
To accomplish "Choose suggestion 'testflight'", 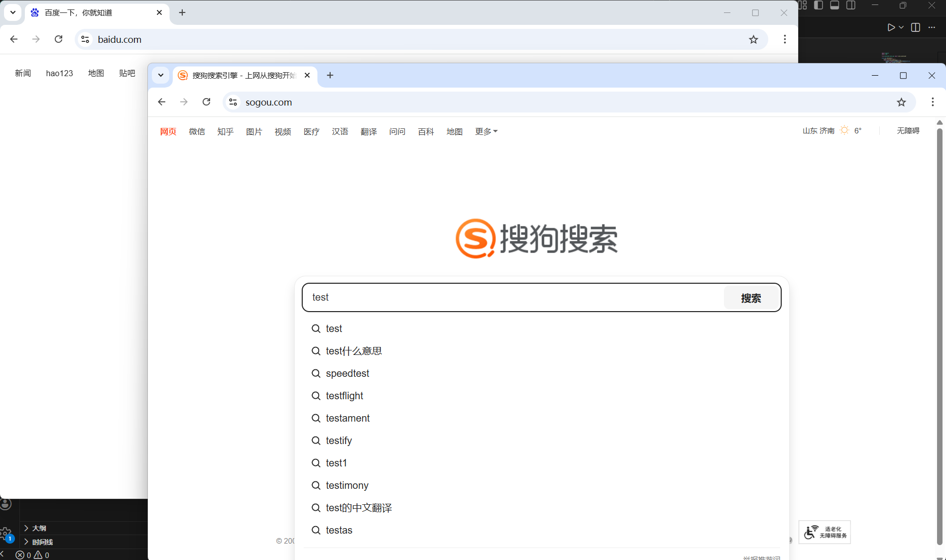I will click(x=345, y=396).
